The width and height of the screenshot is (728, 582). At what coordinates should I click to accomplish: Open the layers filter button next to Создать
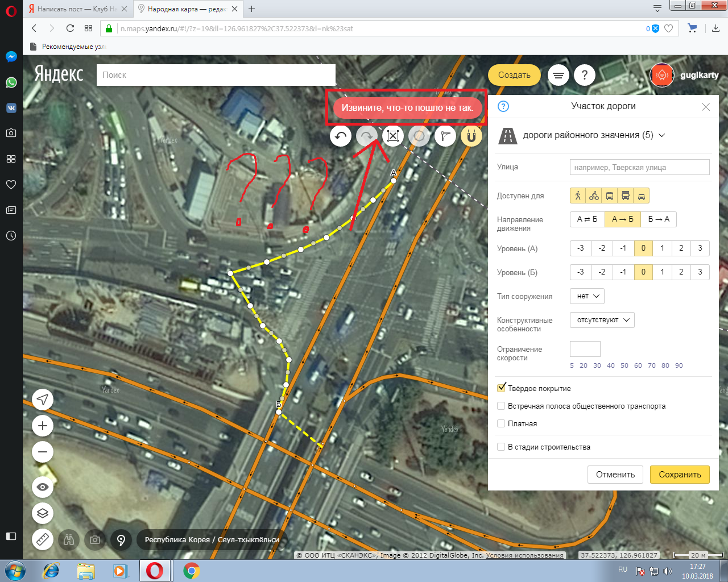[559, 75]
